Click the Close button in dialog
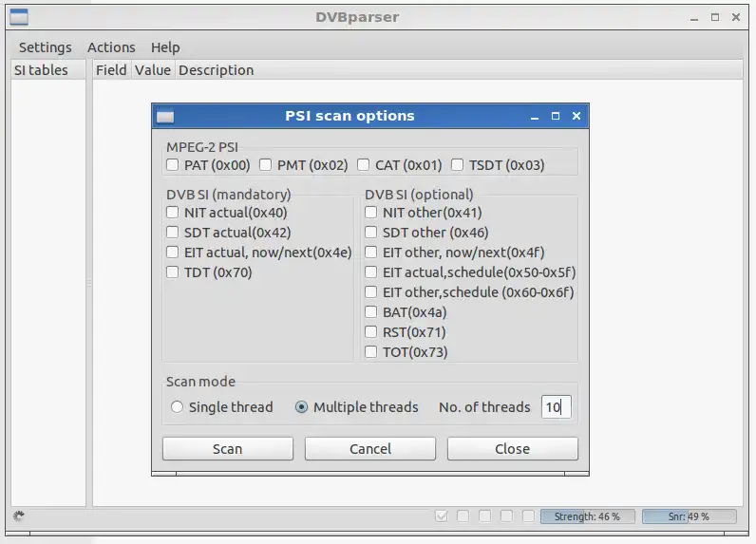This screenshot has height=544, width=756. tap(513, 449)
